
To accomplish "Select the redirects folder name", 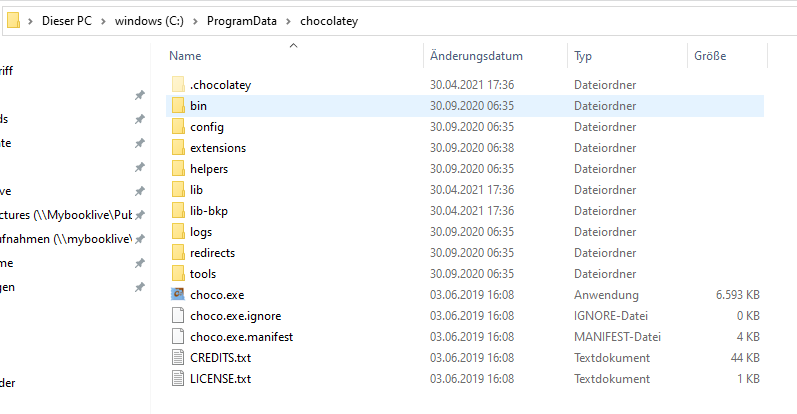I will coord(212,253).
